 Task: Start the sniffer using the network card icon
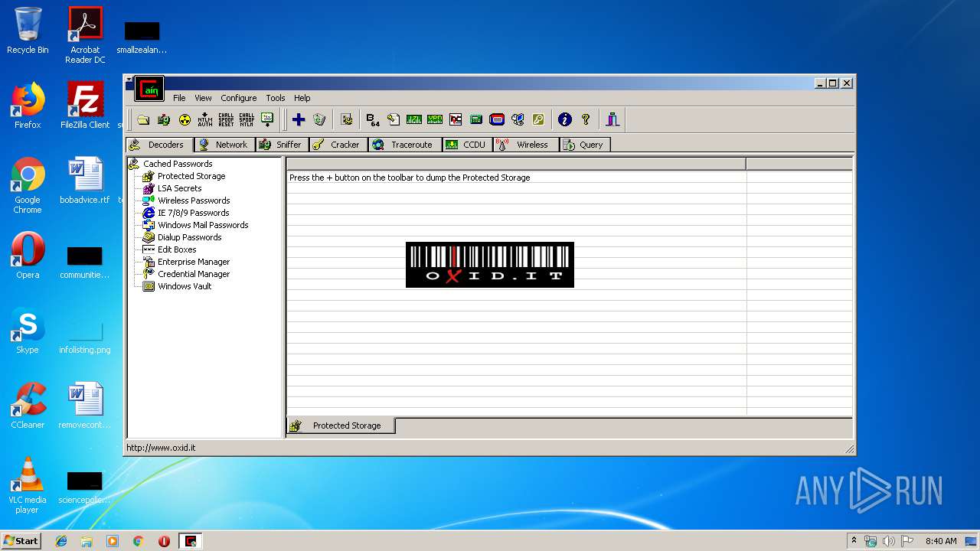point(164,119)
